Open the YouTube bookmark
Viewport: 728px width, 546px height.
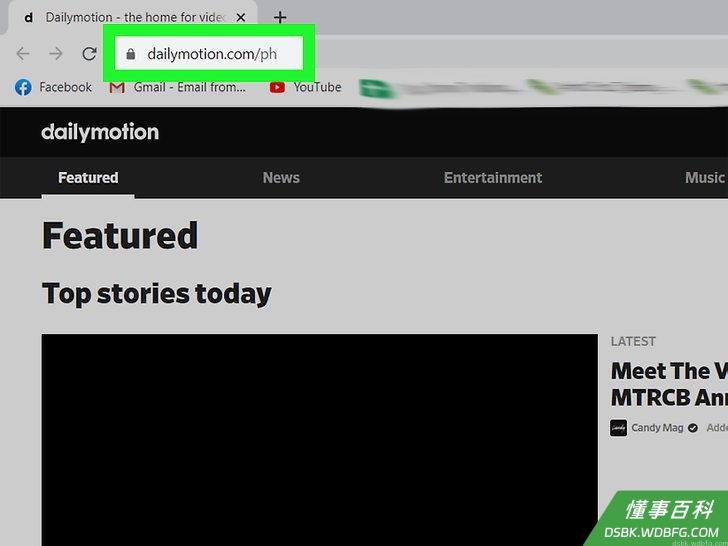306,87
